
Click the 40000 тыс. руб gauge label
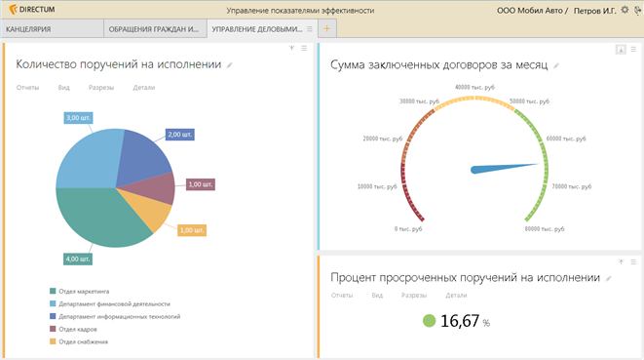474,87
